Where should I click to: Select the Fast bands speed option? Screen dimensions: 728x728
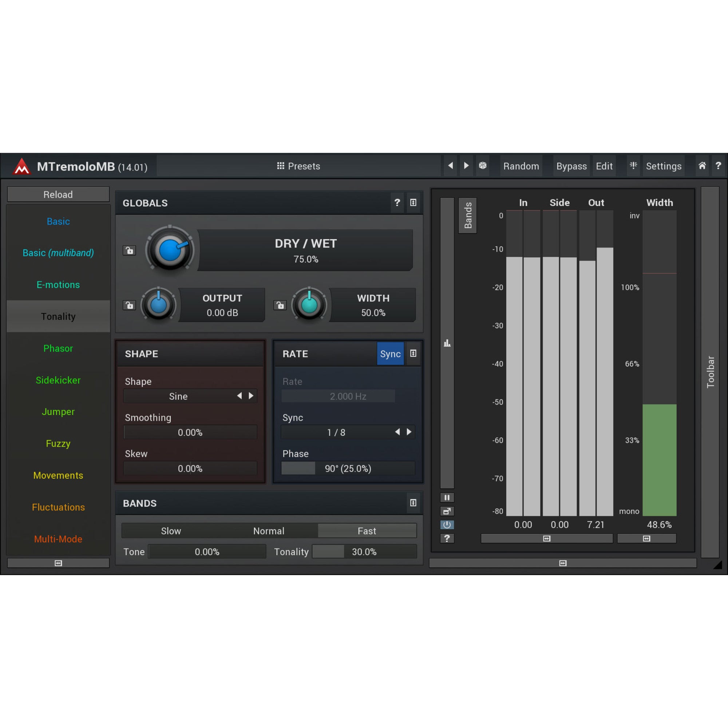[x=367, y=531]
